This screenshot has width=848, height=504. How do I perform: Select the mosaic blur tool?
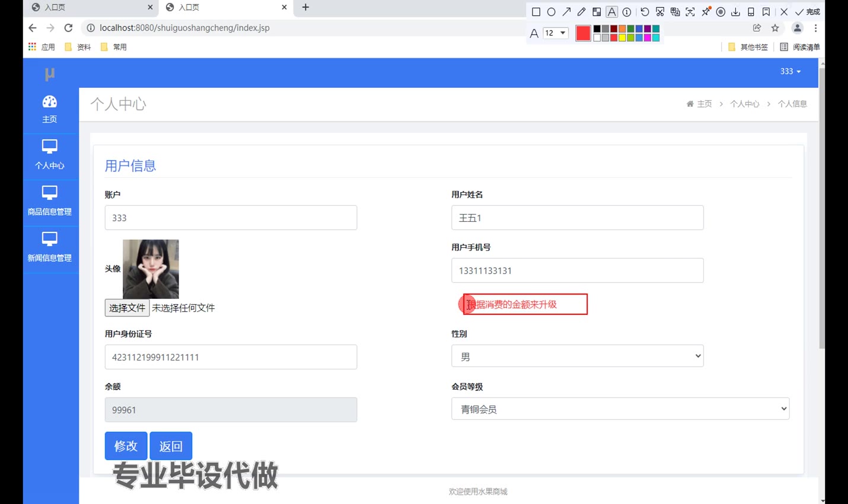tap(597, 12)
